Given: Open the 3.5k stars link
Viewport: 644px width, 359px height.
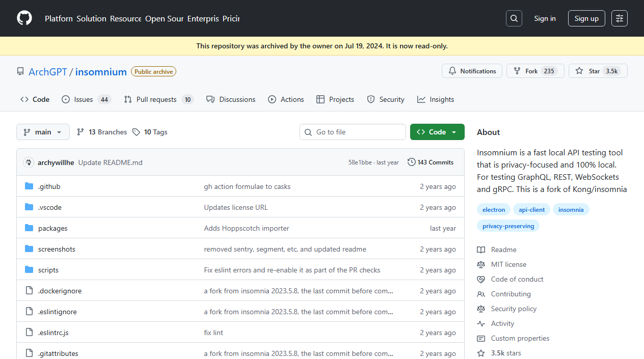Looking at the screenshot, I should pos(499,353).
